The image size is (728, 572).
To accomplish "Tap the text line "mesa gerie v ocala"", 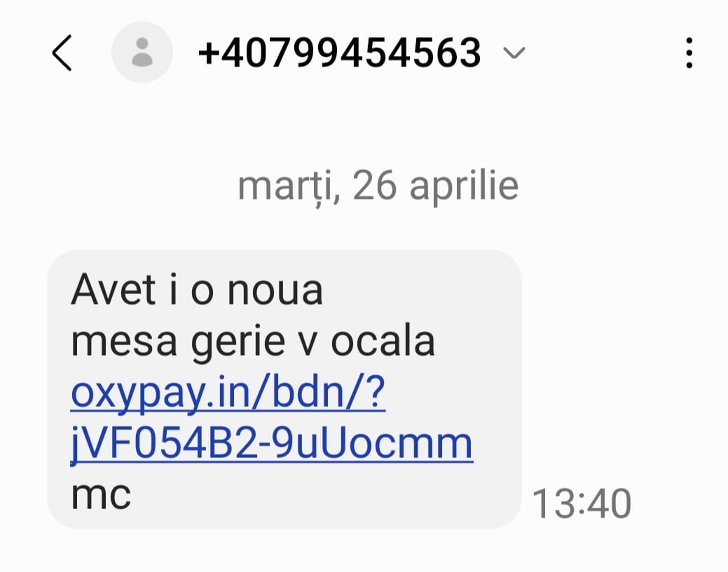I will click(253, 342).
